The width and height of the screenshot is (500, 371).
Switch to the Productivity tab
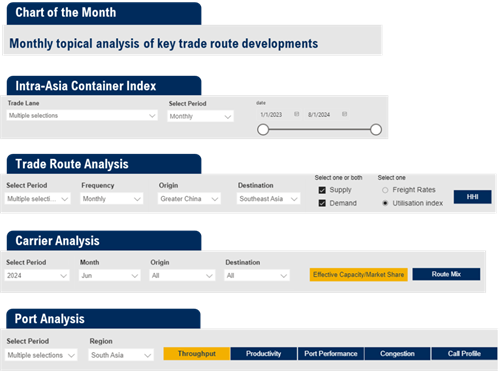[x=264, y=354]
